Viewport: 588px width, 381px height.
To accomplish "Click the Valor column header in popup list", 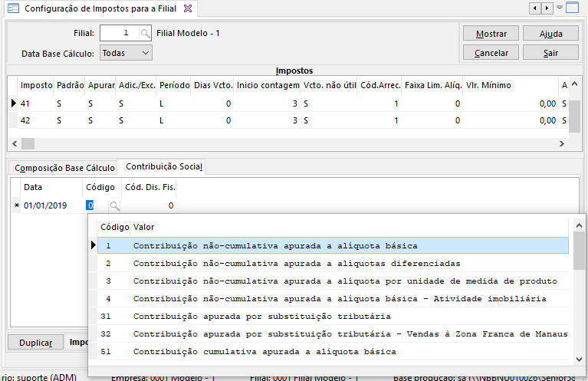I will (349, 227).
